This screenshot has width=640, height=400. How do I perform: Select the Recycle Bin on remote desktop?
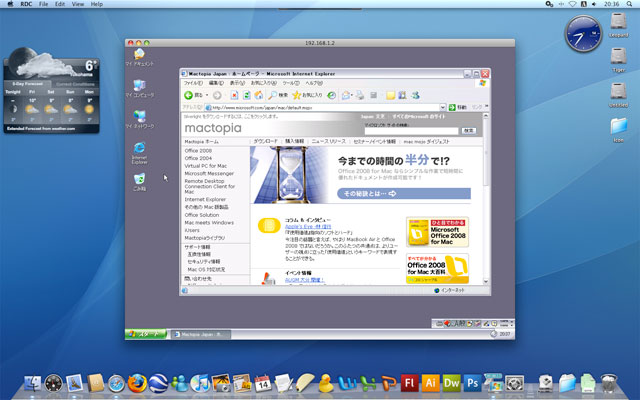click(140, 182)
